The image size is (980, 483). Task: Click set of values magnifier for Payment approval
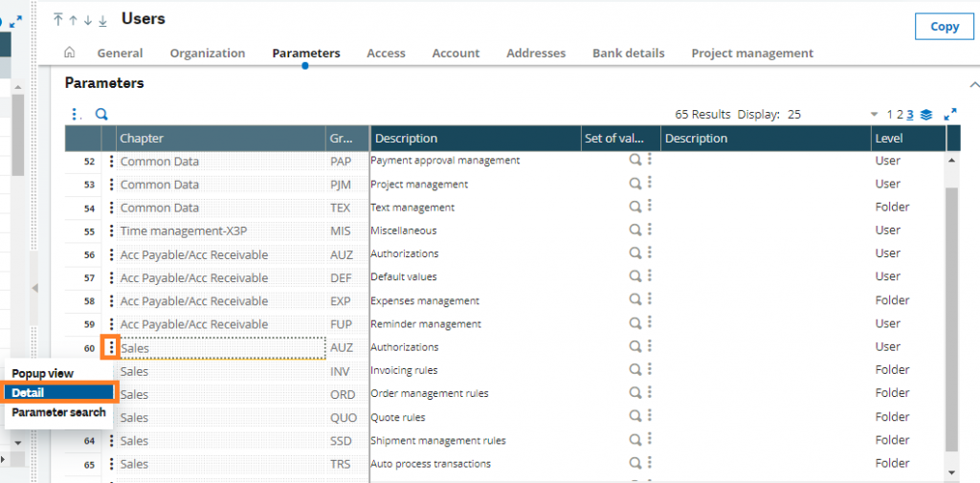[x=634, y=161]
